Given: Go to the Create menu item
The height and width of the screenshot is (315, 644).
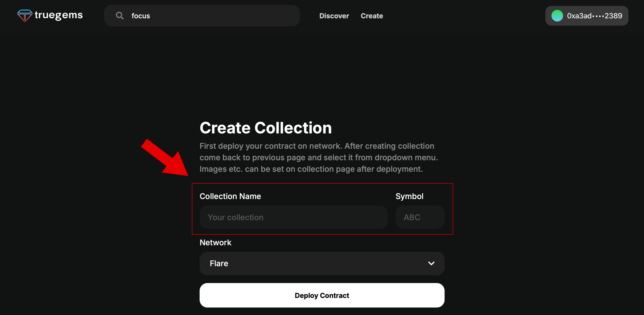Looking at the screenshot, I should [372, 16].
